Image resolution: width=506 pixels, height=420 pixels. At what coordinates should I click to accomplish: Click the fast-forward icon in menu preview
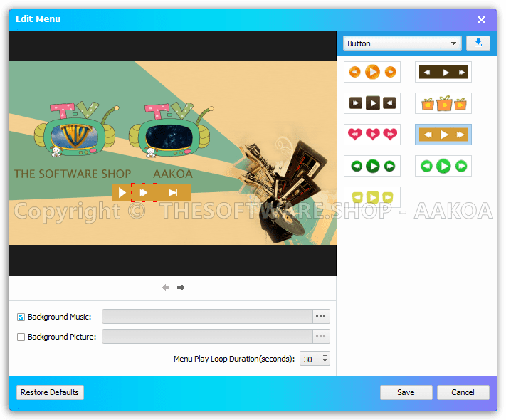tap(144, 192)
